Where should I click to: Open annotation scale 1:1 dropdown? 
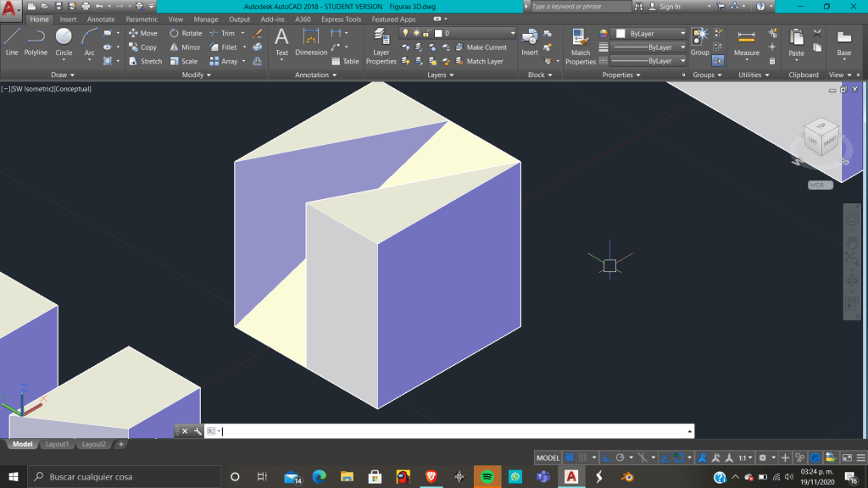click(743, 457)
